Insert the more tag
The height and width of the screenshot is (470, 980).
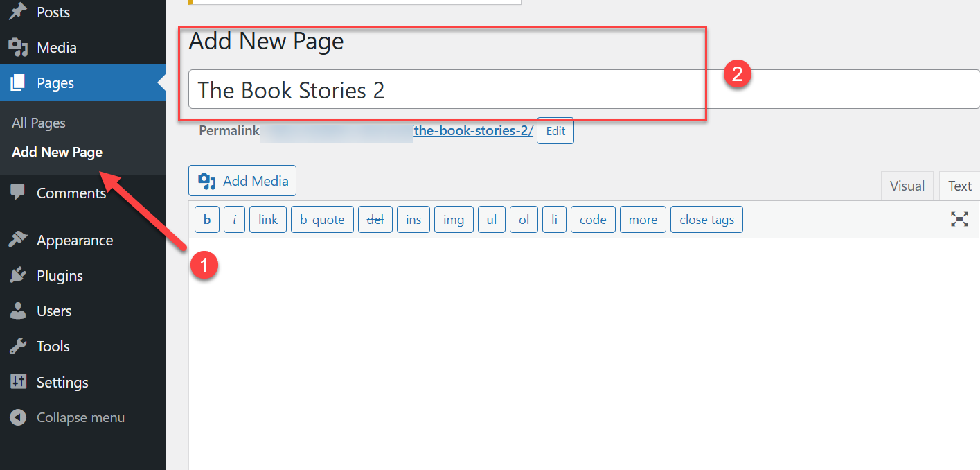(x=643, y=220)
